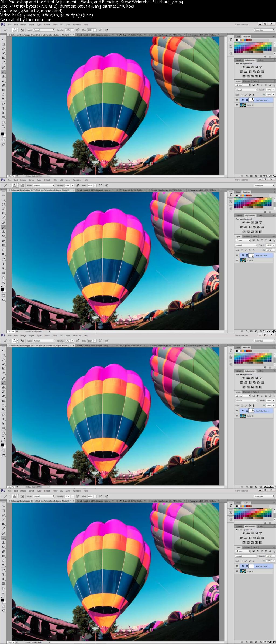The image size is (276, 644).
Task: Open the Blend_If.psd document tab in the second frame
Action: 93,190
